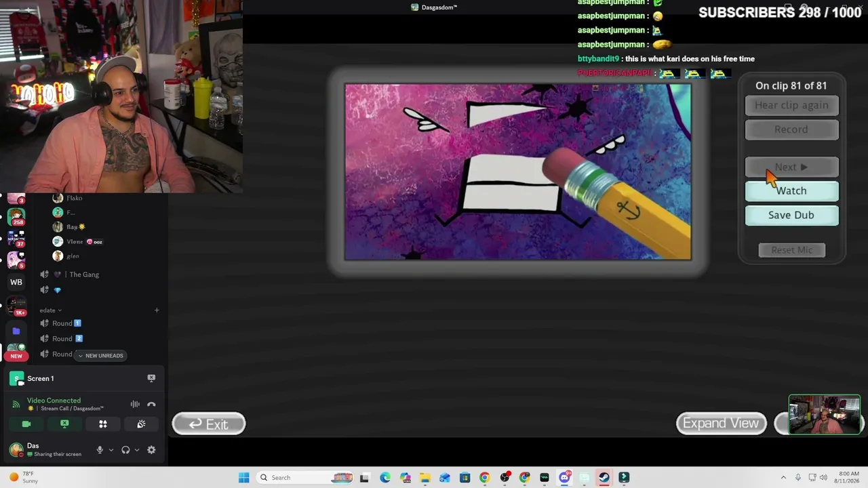Select user Vlone in voice channel
Viewport: 868px width, 488px height.
coord(77,241)
